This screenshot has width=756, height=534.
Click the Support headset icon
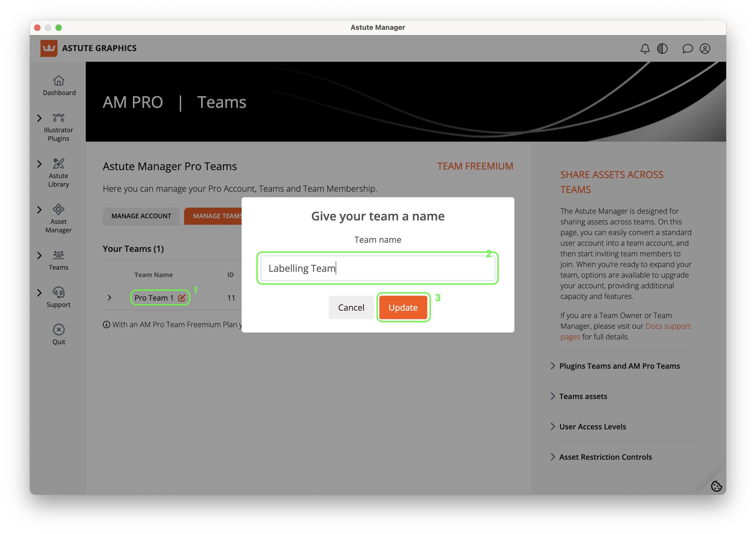pos(59,293)
